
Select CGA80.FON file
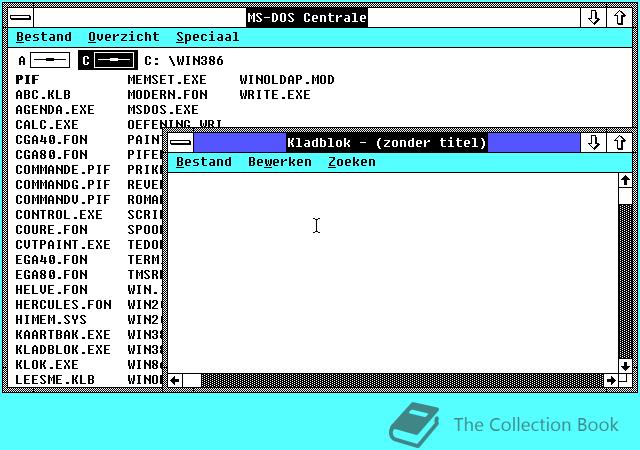[51, 155]
